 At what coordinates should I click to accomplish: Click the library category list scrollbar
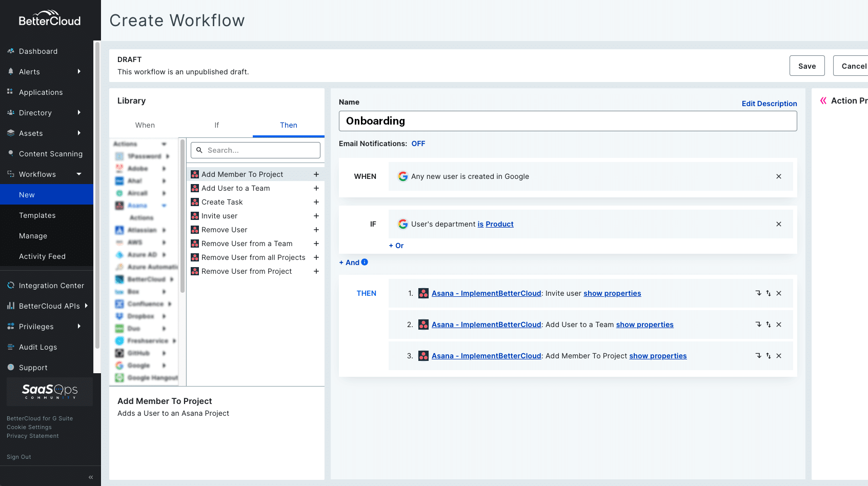183,215
